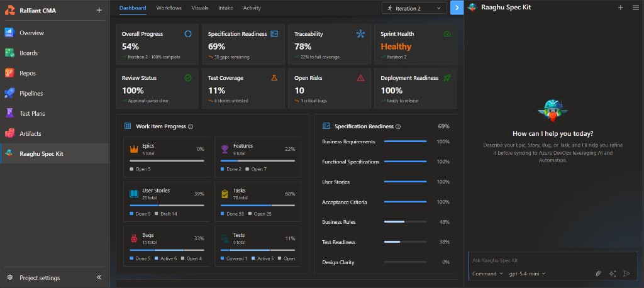Click the Deployment Readiness rocket icon

[447, 77]
